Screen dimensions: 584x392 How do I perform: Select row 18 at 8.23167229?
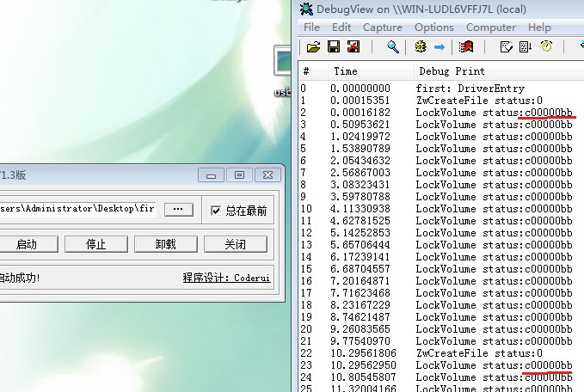click(441, 305)
